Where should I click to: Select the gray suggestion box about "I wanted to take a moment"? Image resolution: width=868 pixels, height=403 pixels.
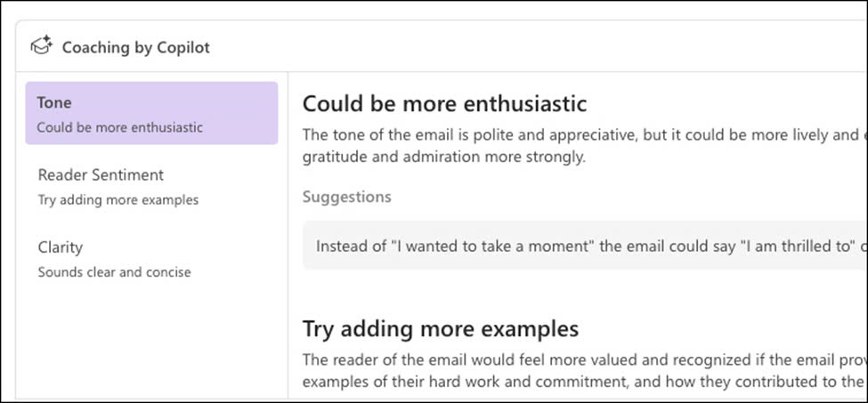[x=585, y=246]
